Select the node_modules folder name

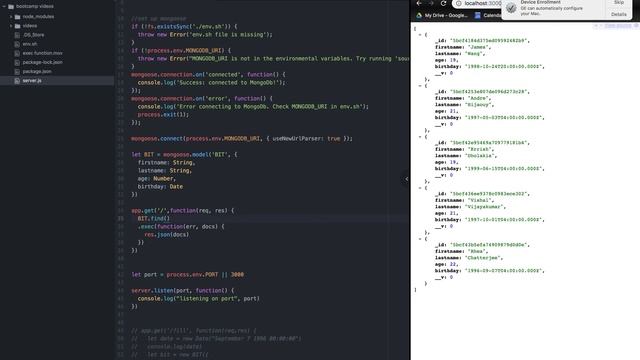[38, 17]
